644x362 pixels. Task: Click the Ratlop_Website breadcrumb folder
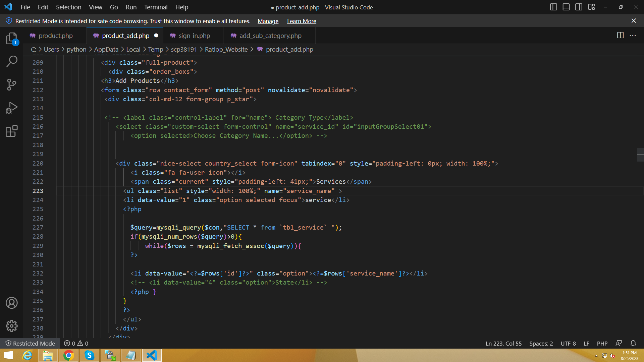226,49
